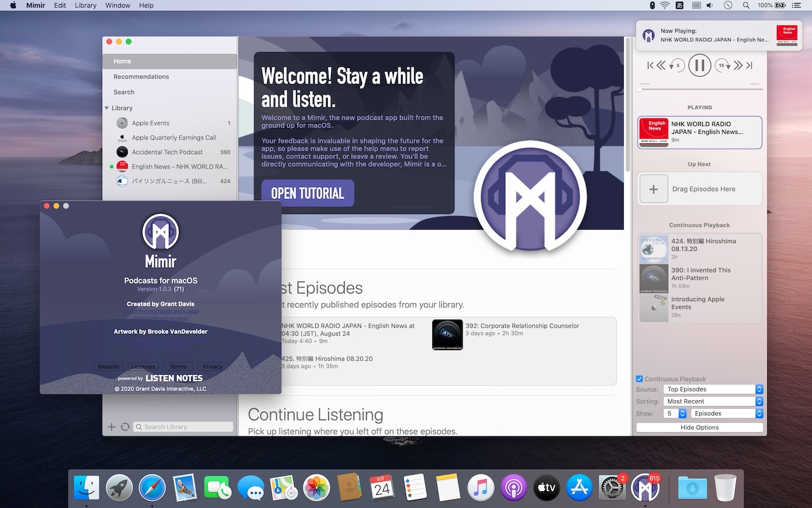Select the playing NHK WORLD RADIO card
The image size is (812, 508).
click(x=700, y=132)
